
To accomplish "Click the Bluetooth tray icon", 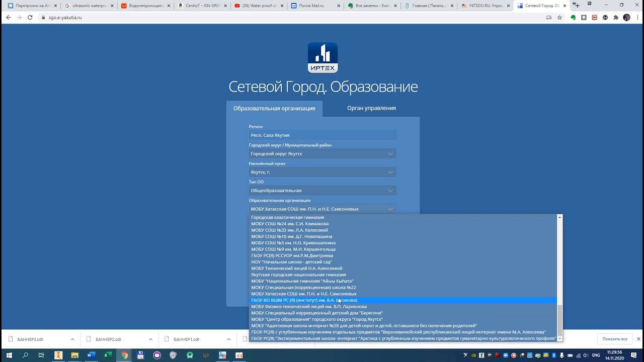I will (554, 355).
